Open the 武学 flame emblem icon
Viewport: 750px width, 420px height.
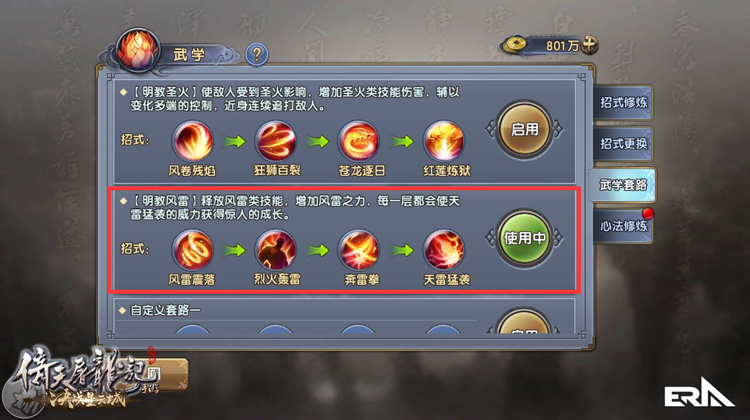(138, 51)
